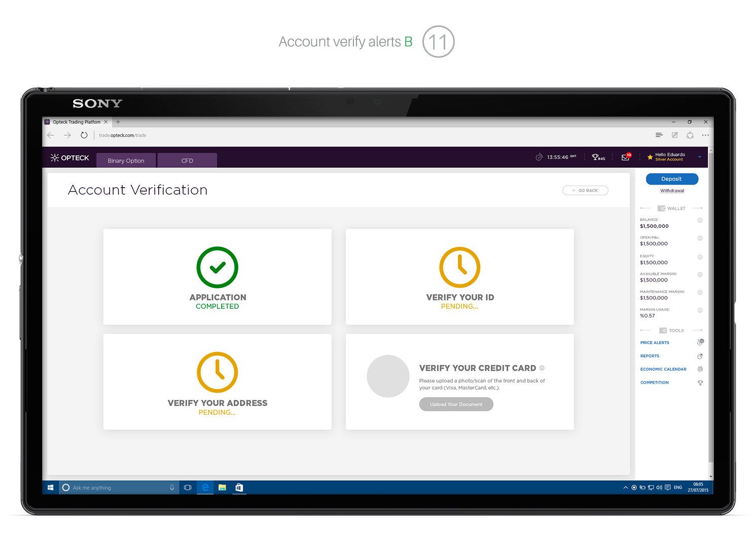Open Task View in taskbar
The height and width of the screenshot is (536, 756).
coord(188,487)
